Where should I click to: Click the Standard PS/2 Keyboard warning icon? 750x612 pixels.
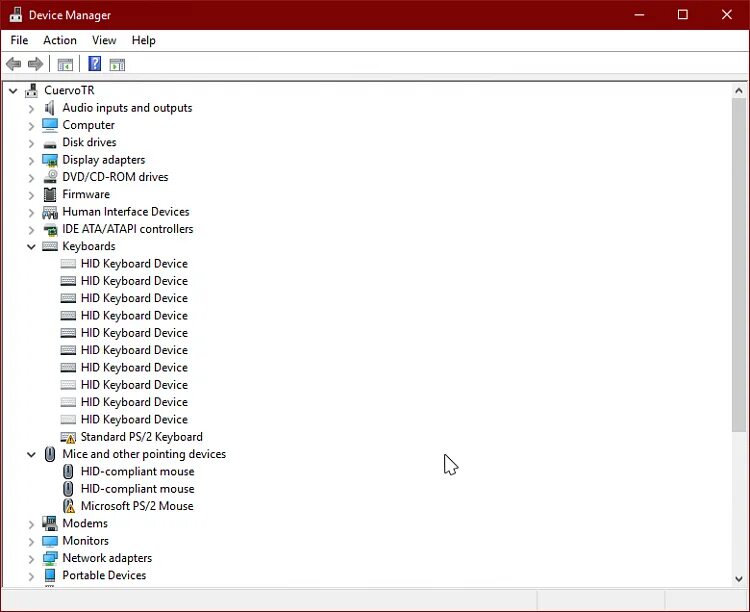click(x=68, y=437)
